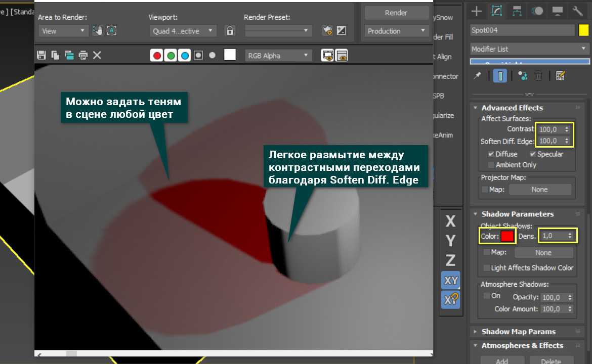The image size is (592, 364).
Task: Uncheck the Specular checkbox
Action: [x=533, y=154]
